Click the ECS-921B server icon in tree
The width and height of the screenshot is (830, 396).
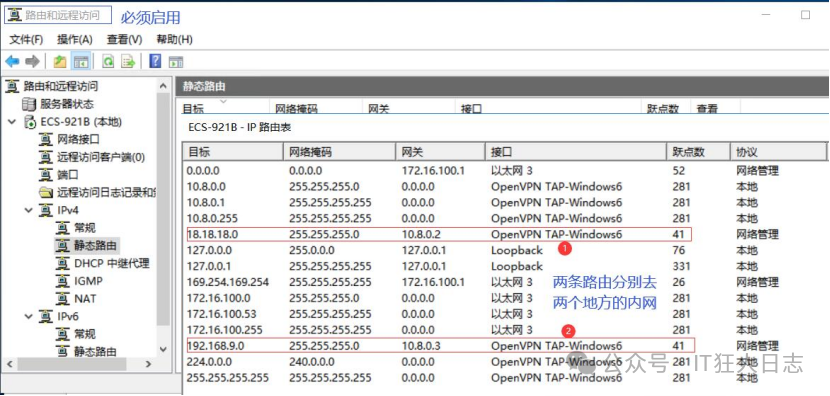30,122
